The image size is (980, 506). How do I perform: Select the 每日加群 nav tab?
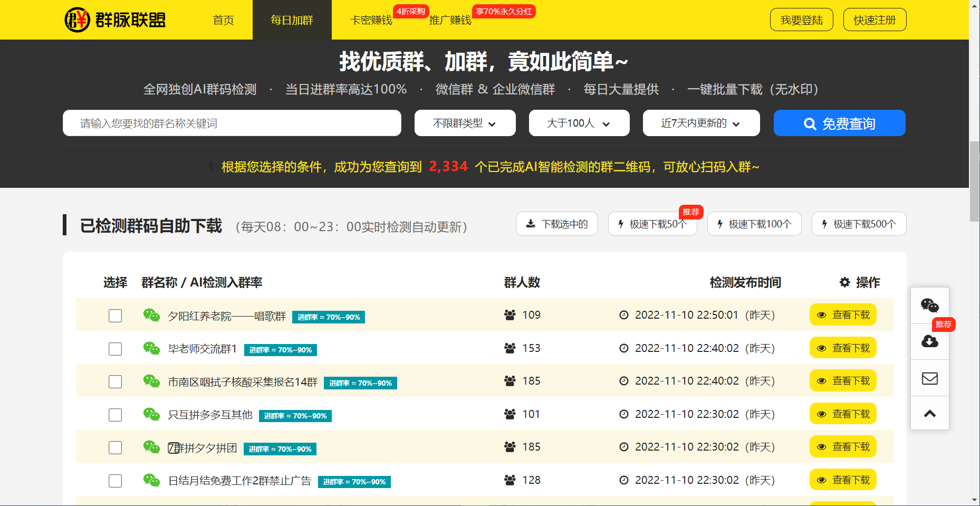pyautogui.click(x=292, y=20)
